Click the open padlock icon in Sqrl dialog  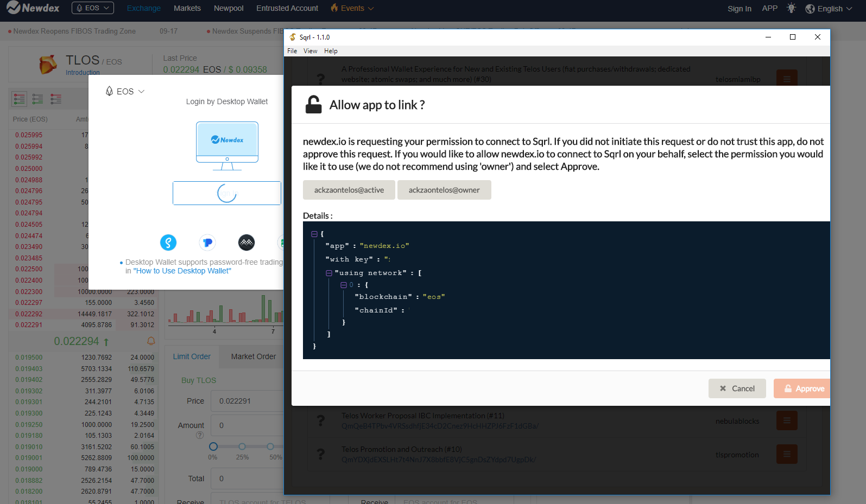(x=313, y=104)
